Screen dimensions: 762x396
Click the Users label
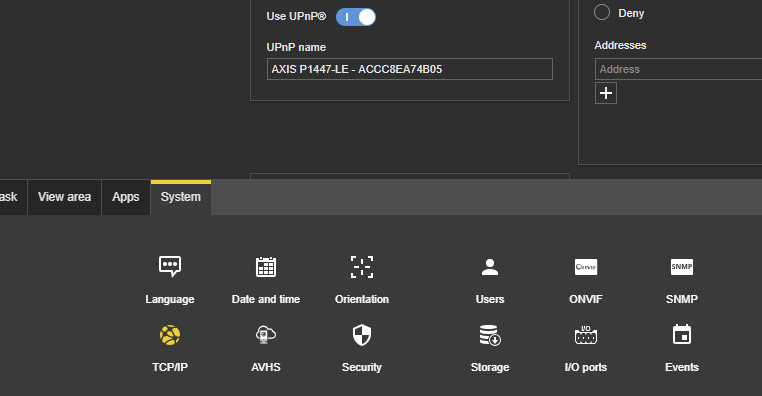[490, 299]
